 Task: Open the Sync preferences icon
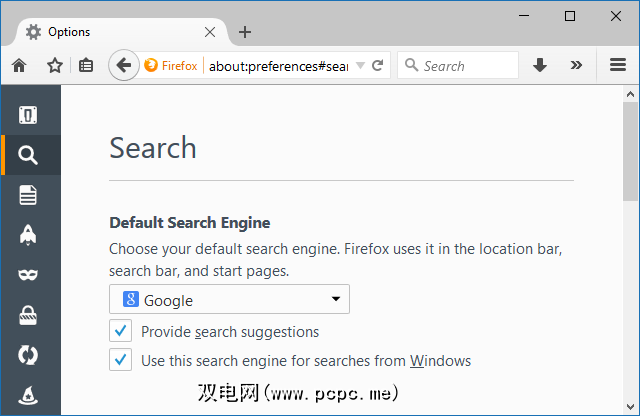[x=29, y=355]
